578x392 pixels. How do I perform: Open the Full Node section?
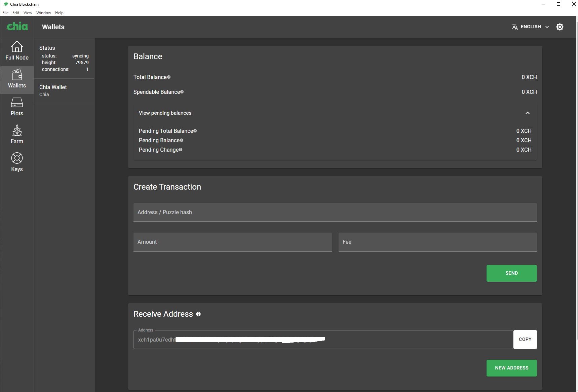click(17, 51)
